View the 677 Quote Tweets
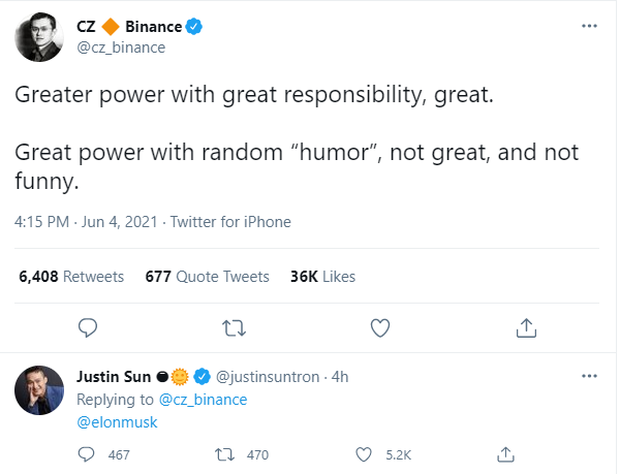The image size is (620, 474). click(207, 276)
